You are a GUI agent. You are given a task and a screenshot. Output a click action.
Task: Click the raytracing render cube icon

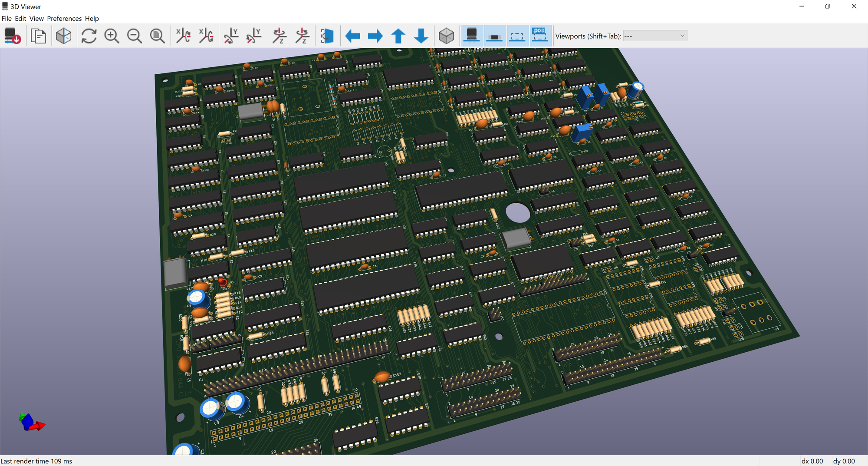(63, 36)
